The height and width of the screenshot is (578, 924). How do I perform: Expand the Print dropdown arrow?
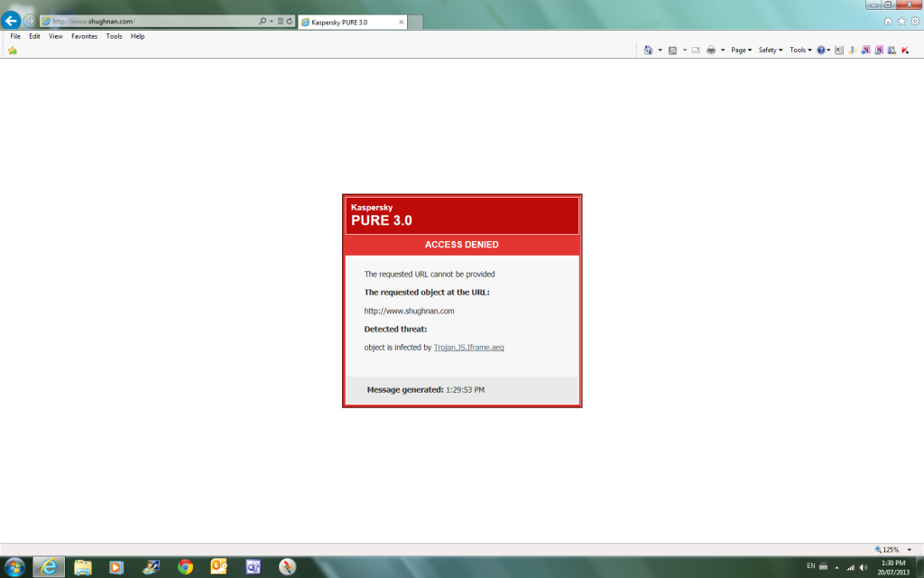tap(723, 51)
